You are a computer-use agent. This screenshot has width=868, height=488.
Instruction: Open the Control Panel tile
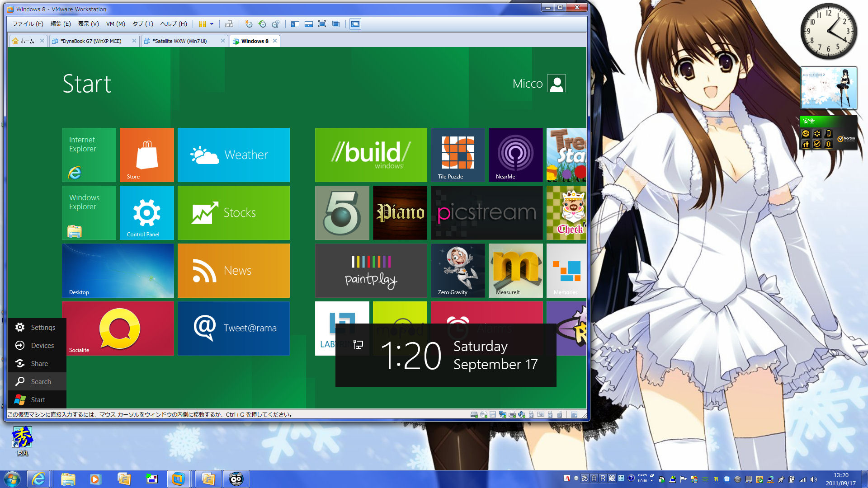click(147, 213)
